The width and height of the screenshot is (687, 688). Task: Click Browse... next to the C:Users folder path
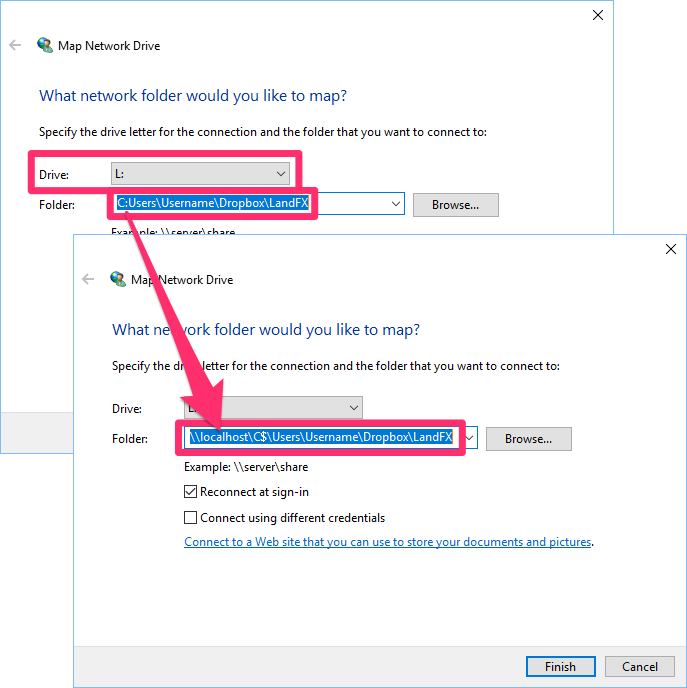(x=455, y=205)
